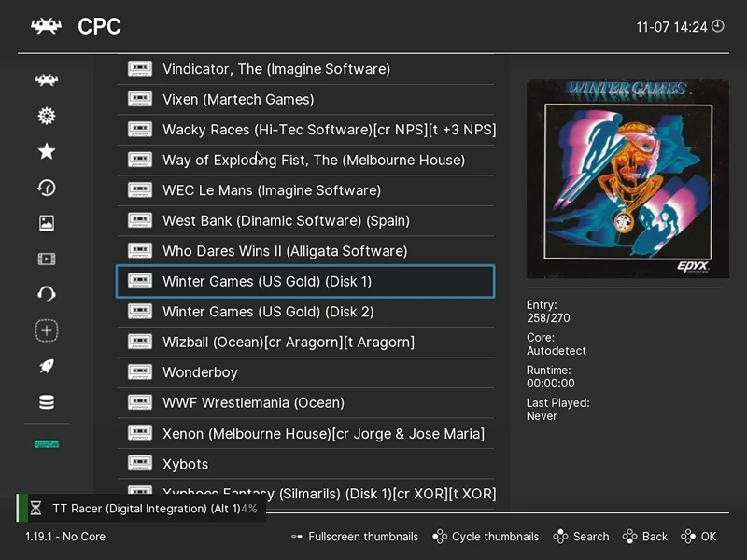Click the hourglass icon in scan notification
The image size is (747, 560).
35,508
